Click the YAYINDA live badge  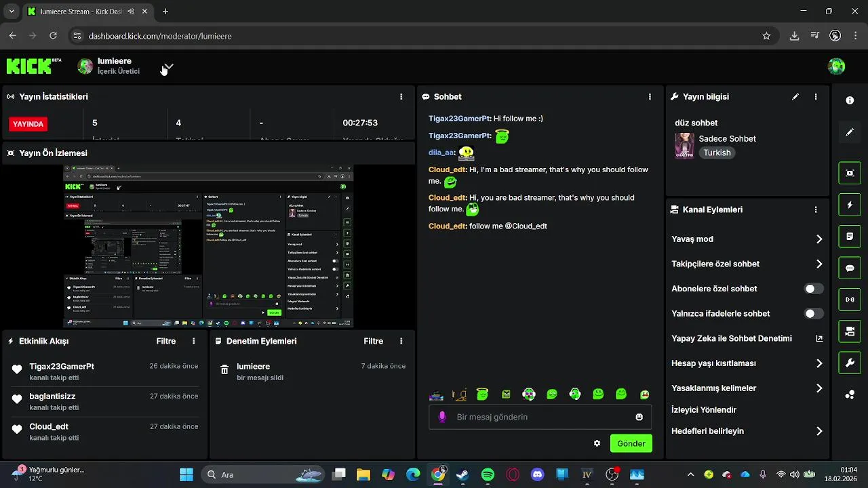tap(28, 124)
